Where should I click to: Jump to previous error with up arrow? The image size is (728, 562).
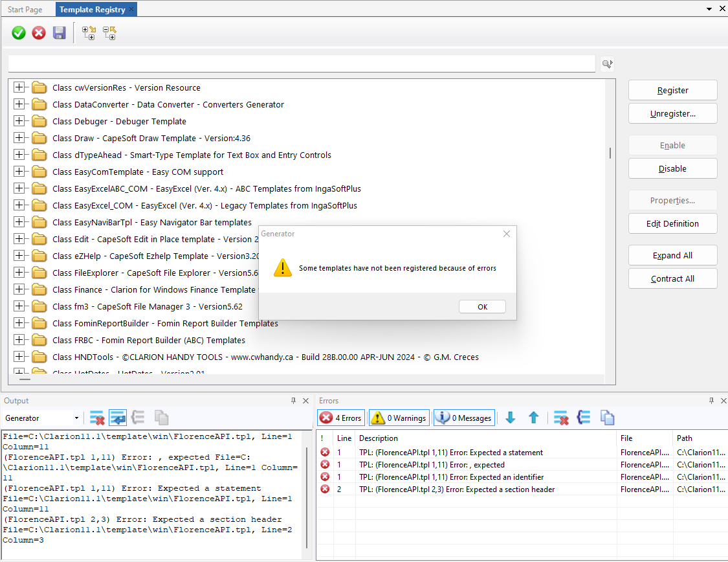click(x=533, y=418)
